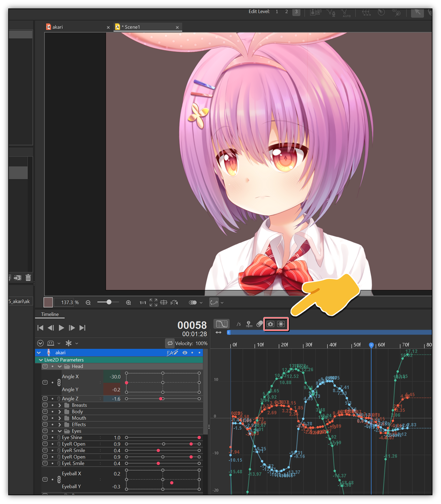This screenshot has width=441, height=504.
Task: Select the onion skin icon beside the capture tools
Action: tap(260, 324)
